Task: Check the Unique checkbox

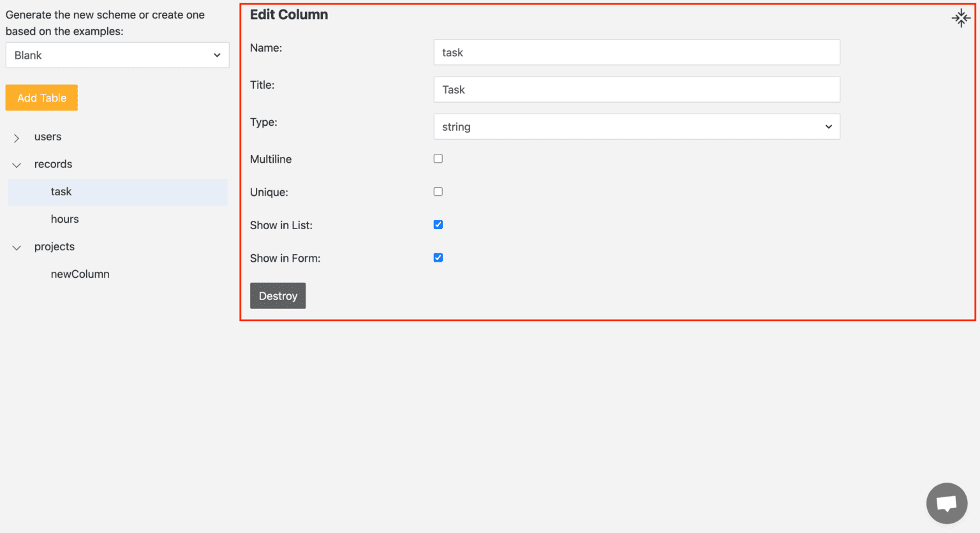Action: [438, 191]
